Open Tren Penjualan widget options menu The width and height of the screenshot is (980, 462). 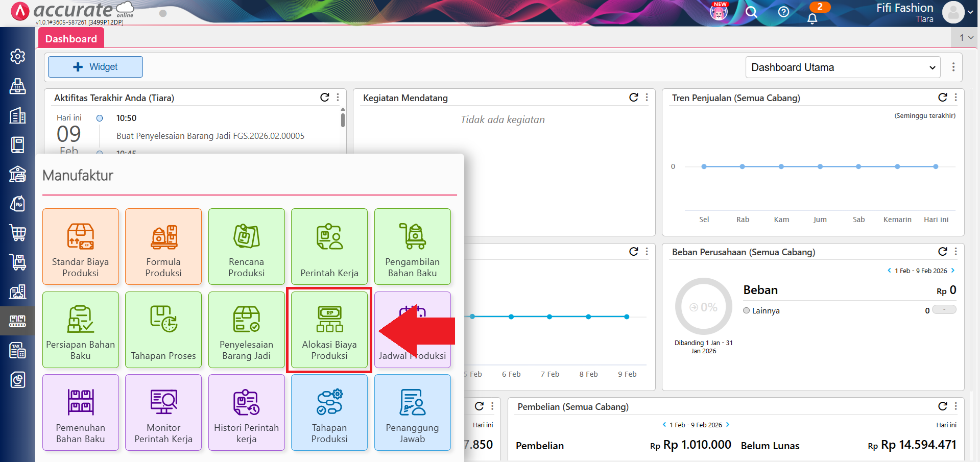pyautogui.click(x=955, y=98)
